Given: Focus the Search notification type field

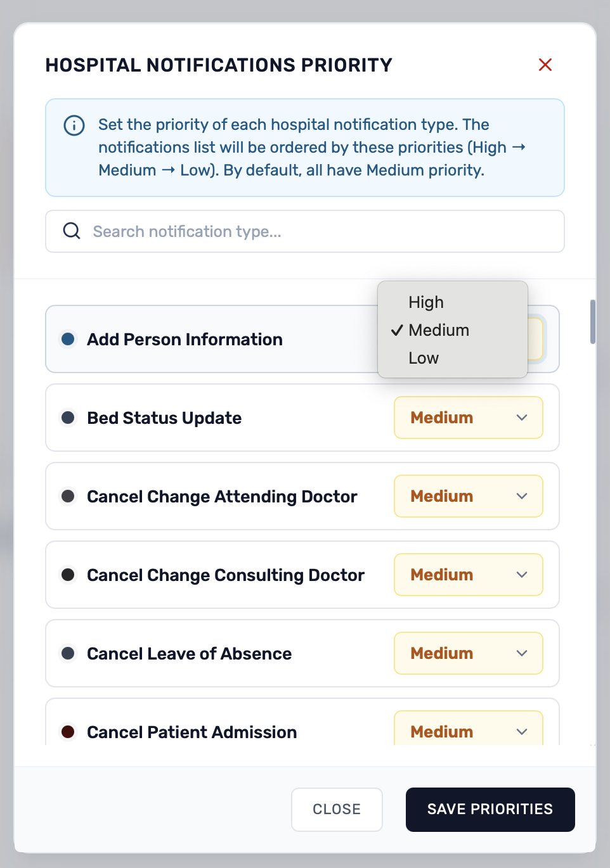Looking at the screenshot, I should (x=305, y=231).
